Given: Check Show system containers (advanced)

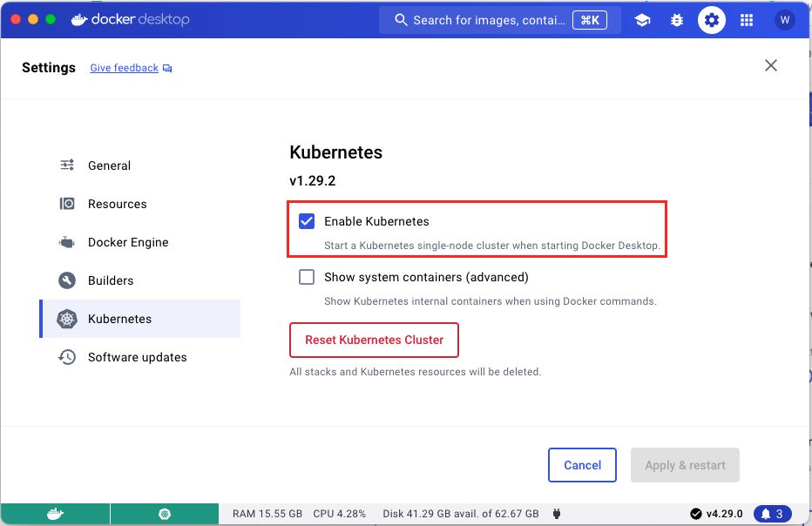Looking at the screenshot, I should coord(307,277).
